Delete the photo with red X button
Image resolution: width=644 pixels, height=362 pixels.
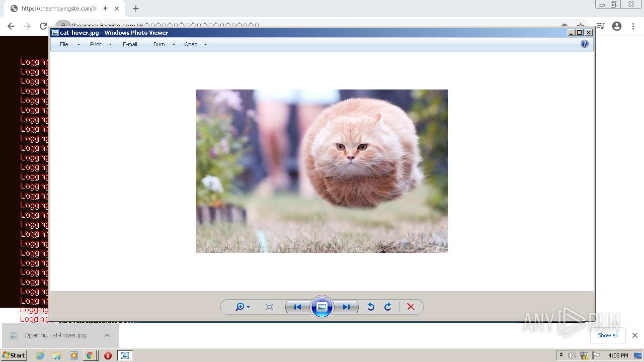pos(411,307)
